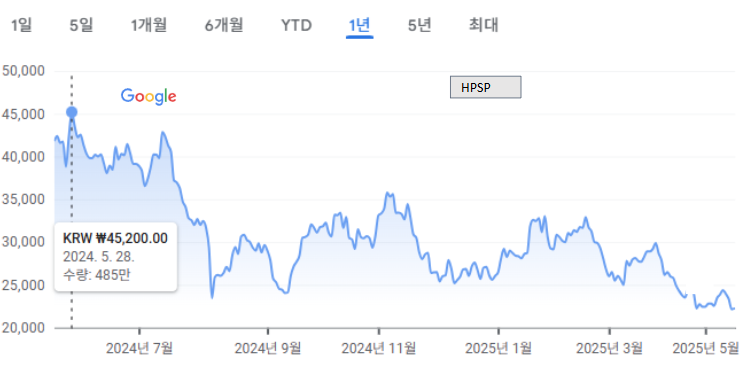
Task: Show the 최대 full history range
Action: pos(484,25)
